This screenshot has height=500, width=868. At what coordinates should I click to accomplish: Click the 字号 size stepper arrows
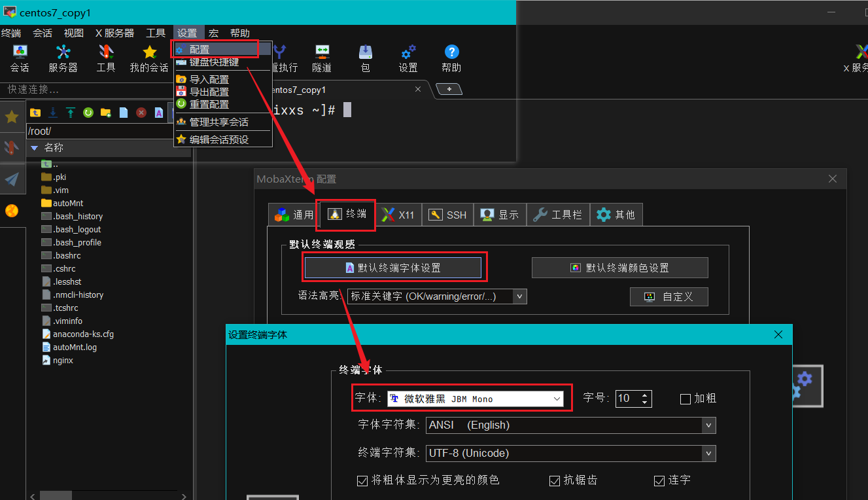(x=645, y=399)
